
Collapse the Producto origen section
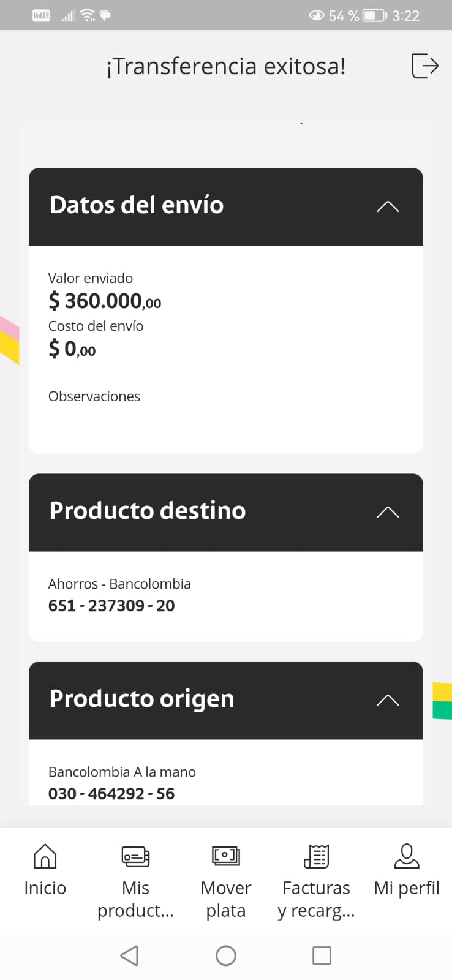pyautogui.click(x=388, y=700)
